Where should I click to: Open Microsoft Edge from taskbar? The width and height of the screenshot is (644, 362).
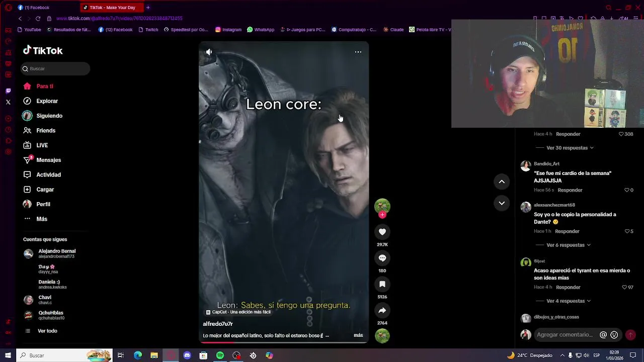[138, 355]
